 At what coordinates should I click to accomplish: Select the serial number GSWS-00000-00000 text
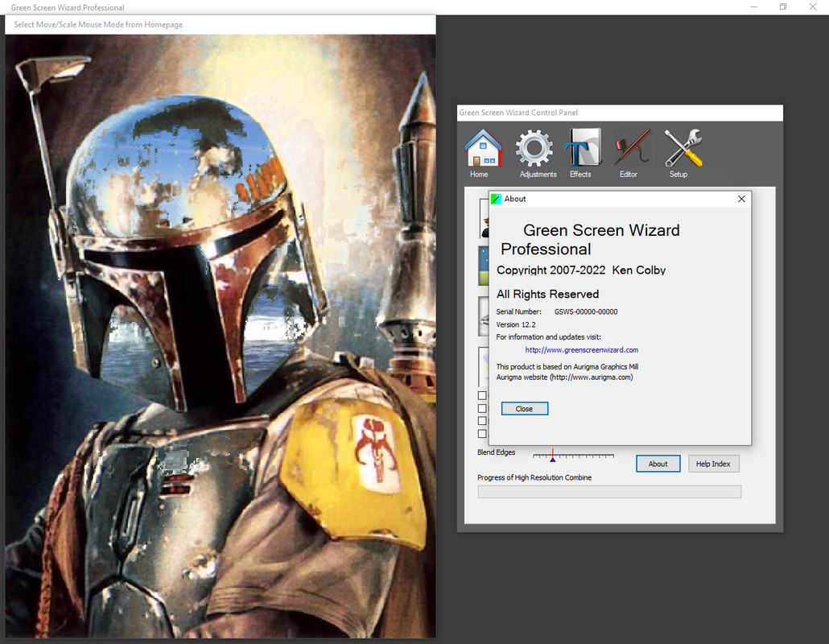[586, 312]
